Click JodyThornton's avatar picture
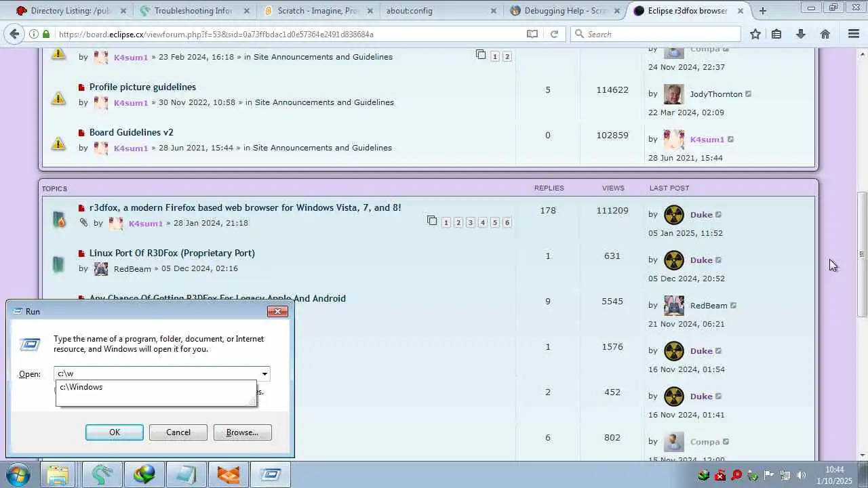Image resolution: width=868 pixels, height=488 pixels. tap(673, 94)
